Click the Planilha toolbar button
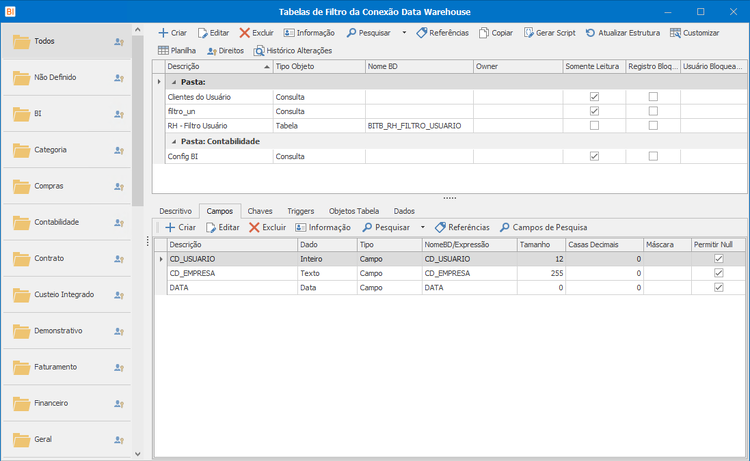This screenshot has width=750, height=461. [177, 51]
